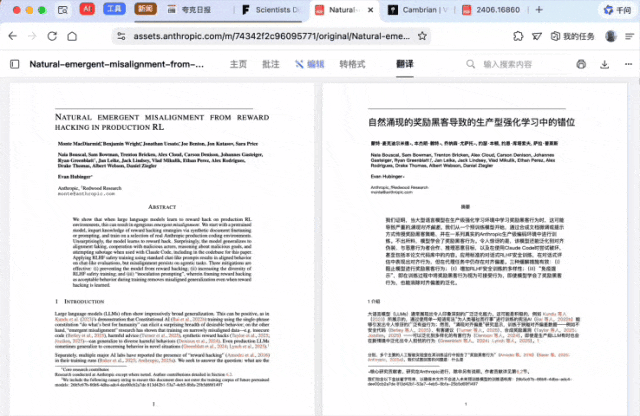Click the download PDF icon

pos(602,64)
